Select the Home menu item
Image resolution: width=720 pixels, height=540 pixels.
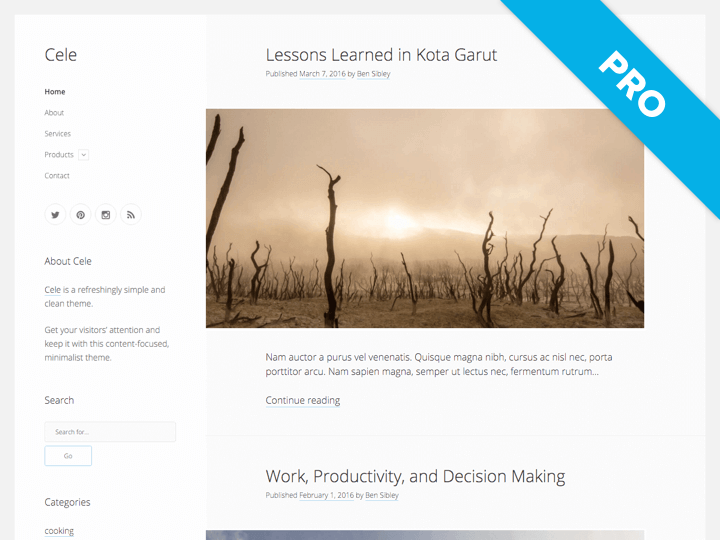tap(55, 92)
